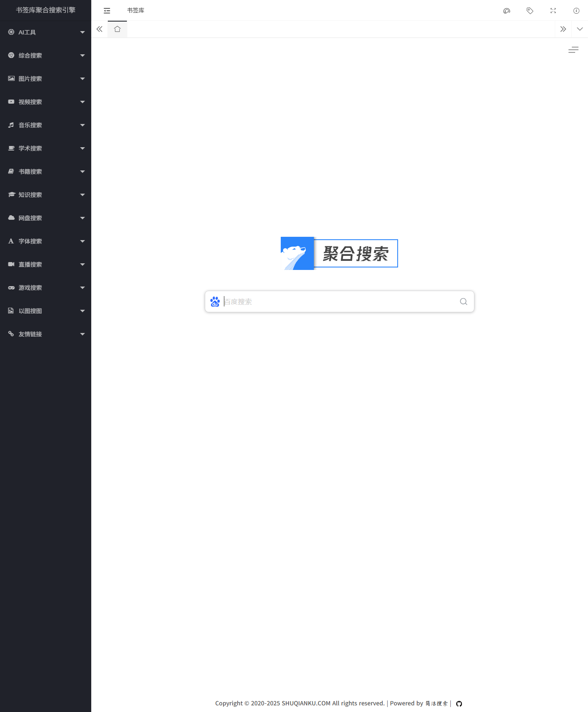Click the 以图搜图 image file icon

pos(11,311)
